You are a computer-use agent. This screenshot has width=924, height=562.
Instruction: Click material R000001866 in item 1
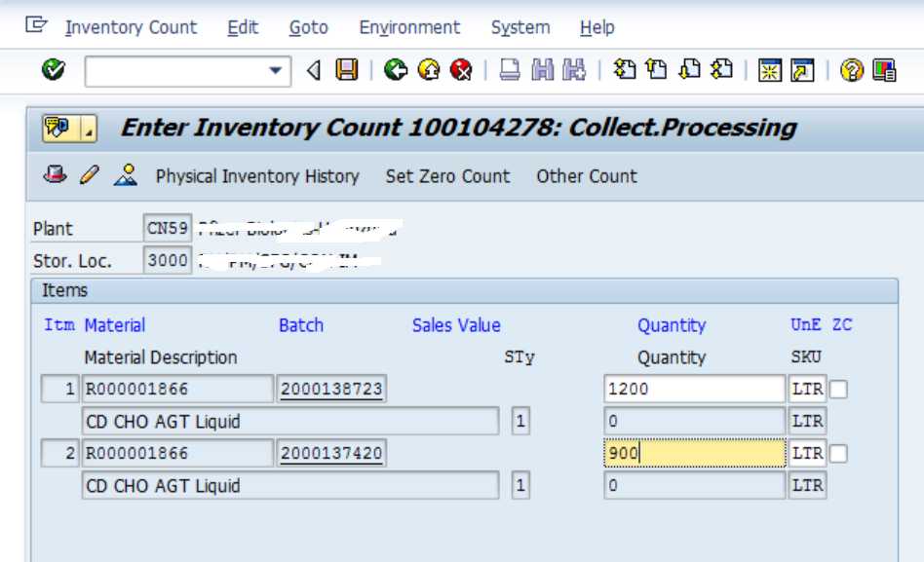pyautogui.click(x=177, y=389)
